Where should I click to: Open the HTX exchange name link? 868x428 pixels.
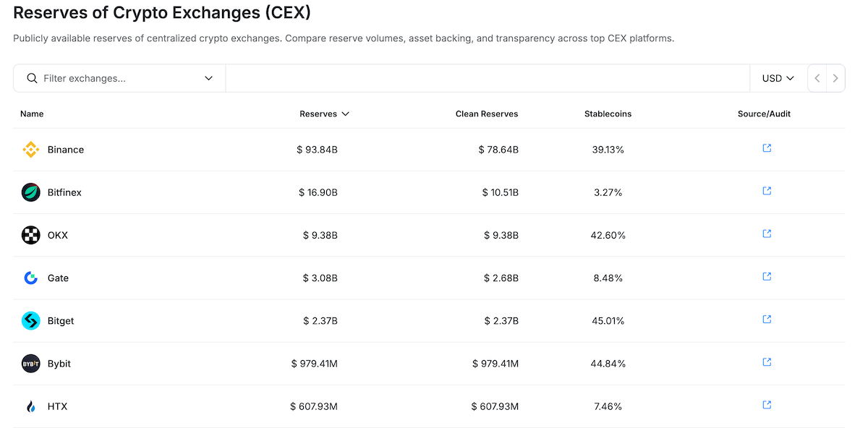57,406
